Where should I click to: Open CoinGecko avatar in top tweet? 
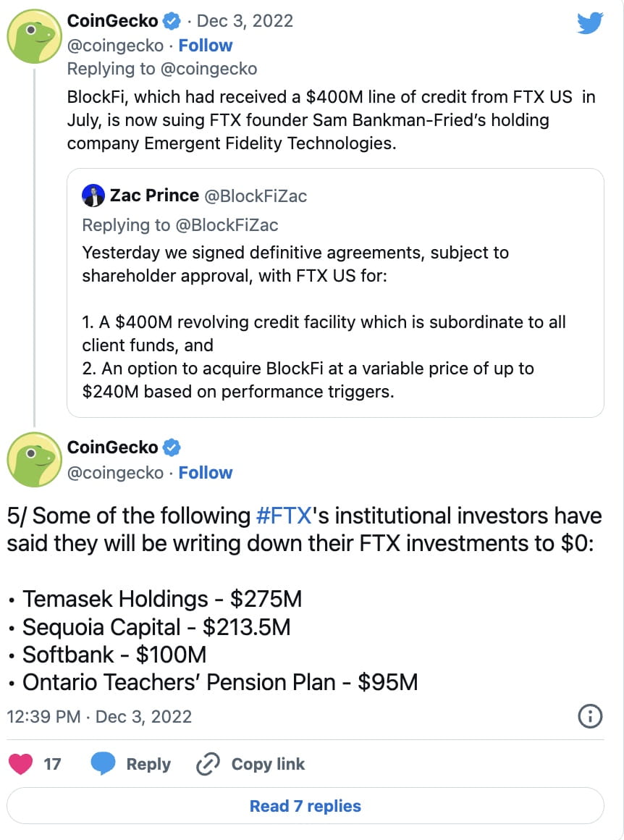[34, 36]
